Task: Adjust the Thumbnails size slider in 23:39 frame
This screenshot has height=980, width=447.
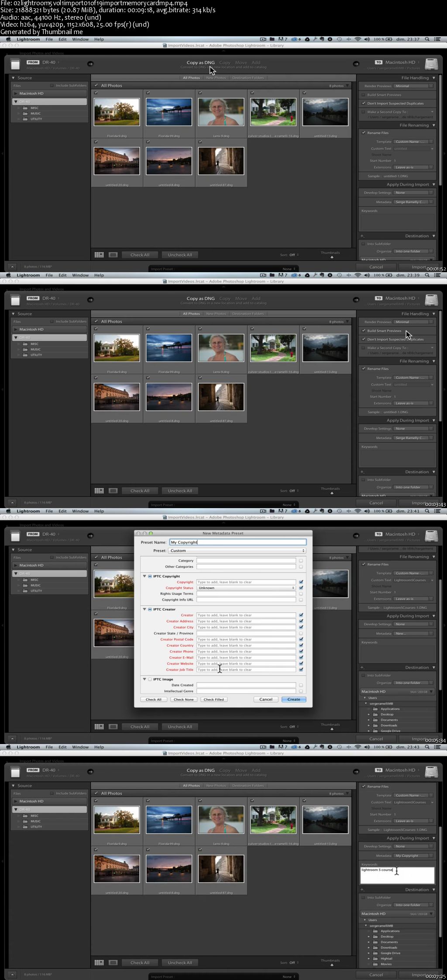Action: pos(332,493)
